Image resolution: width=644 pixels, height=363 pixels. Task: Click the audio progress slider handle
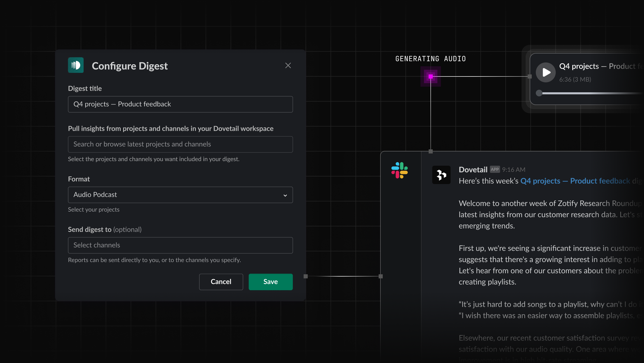click(539, 93)
